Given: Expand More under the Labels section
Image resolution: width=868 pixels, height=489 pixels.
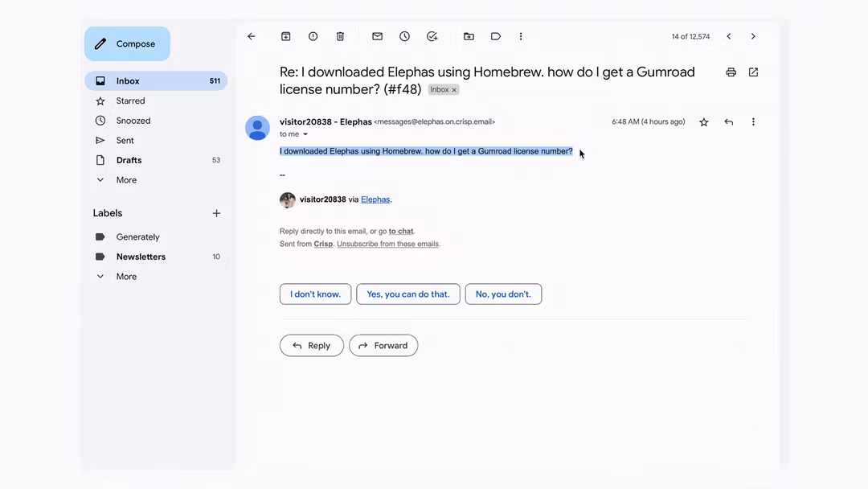Looking at the screenshot, I should click(x=126, y=277).
